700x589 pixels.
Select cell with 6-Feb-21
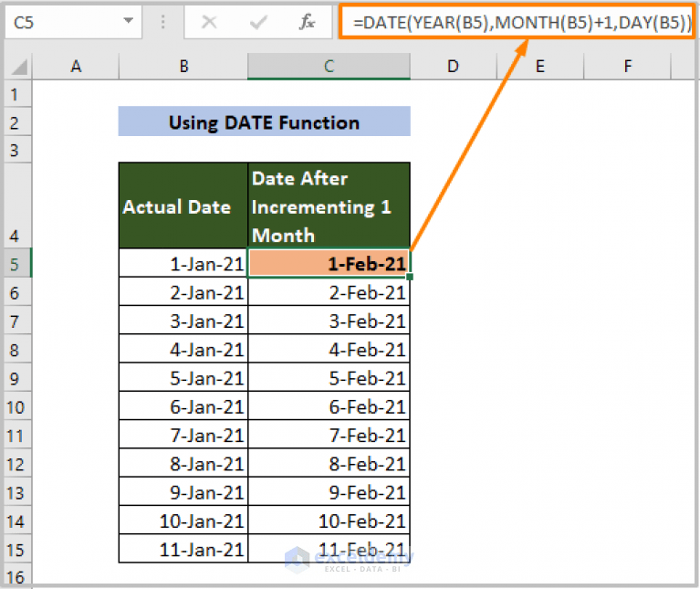tap(329, 406)
